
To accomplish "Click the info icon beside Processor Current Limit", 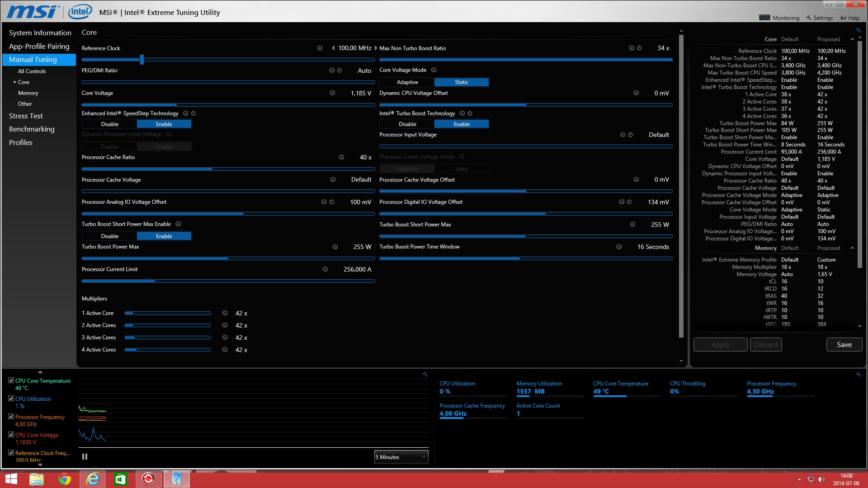I will coord(325,269).
